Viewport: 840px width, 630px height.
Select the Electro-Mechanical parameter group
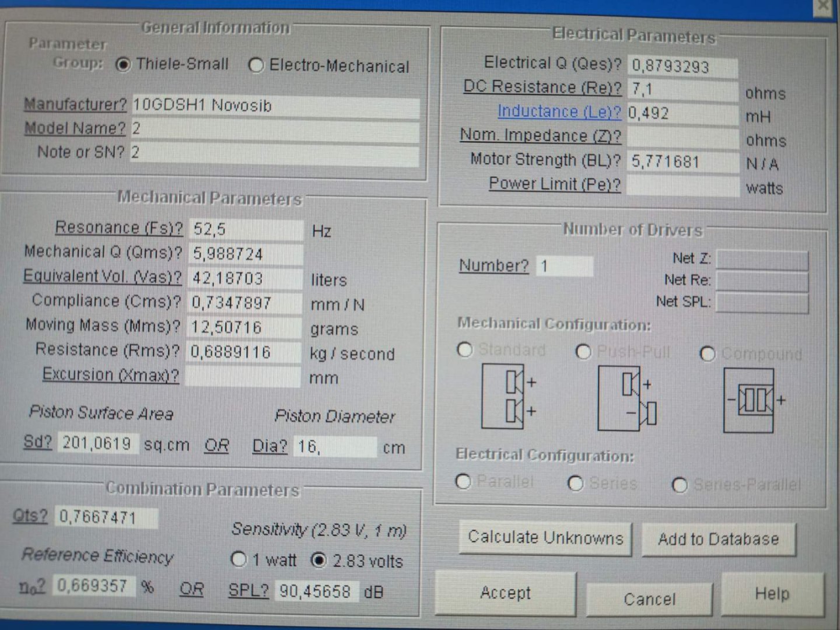256,66
